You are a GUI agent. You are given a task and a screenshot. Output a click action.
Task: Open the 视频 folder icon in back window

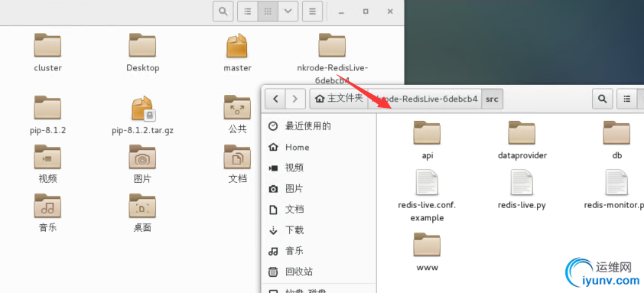point(47,157)
